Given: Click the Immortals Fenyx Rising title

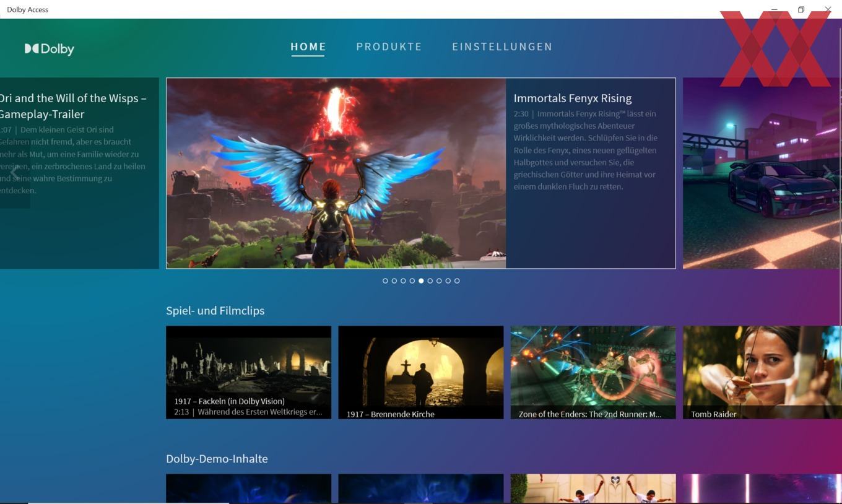Looking at the screenshot, I should tap(573, 98).
